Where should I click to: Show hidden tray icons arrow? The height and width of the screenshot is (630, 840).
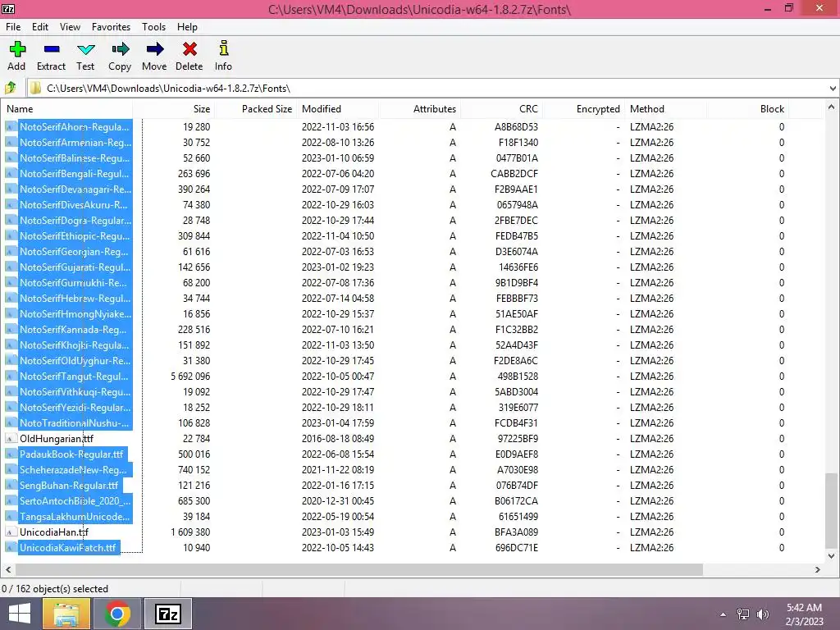[724, 614]
